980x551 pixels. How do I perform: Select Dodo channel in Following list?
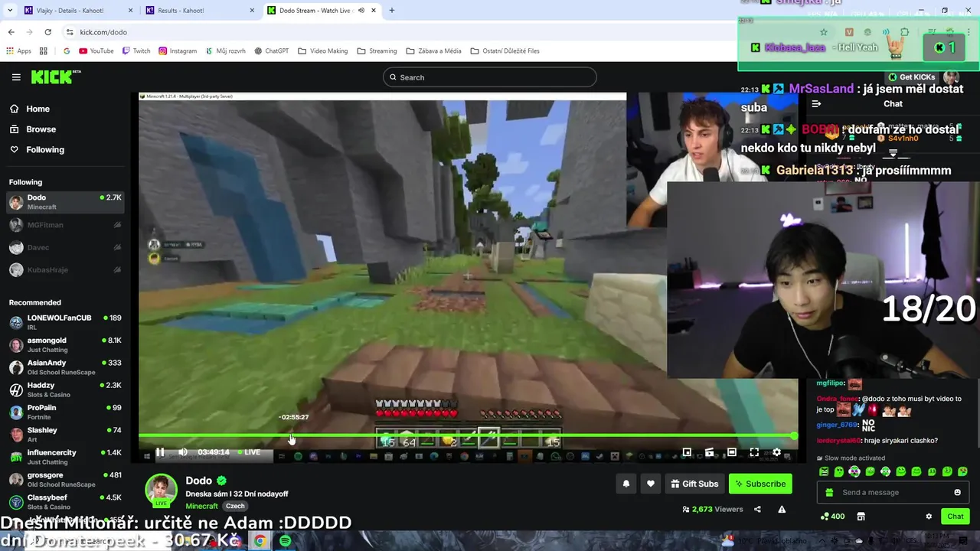[x=66, y=202]
